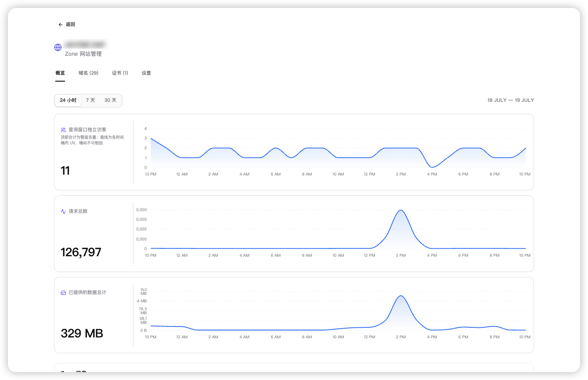Open the 设置 tab
The width and height of the screenshot is (588, 380).
pos(146,73)
